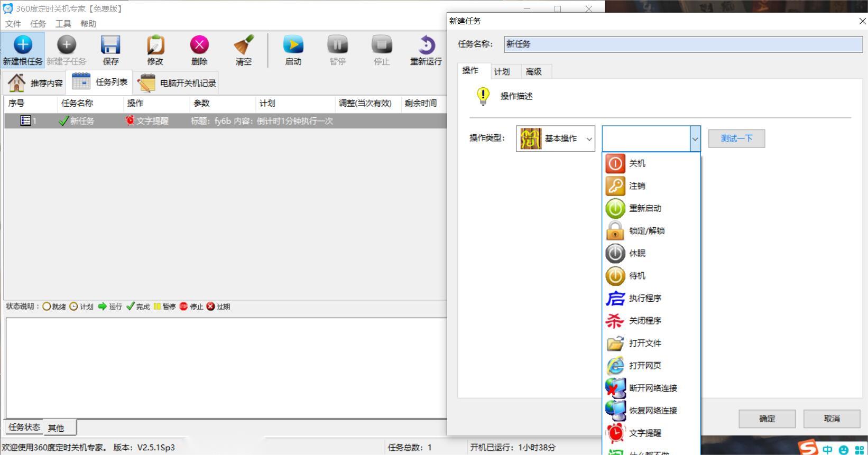Pick 待机 standby from the list
Image resolution: width=868 pixels, height=455 pixels.
(651, 276)
